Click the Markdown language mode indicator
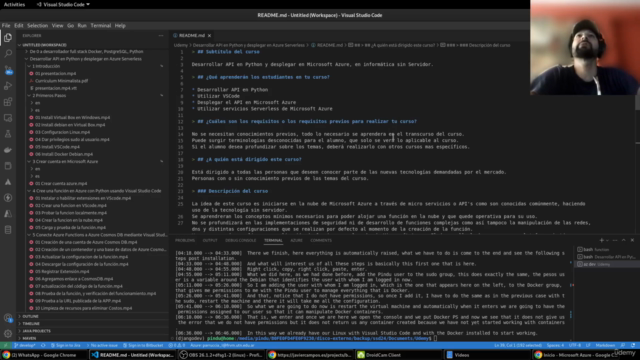 (x=605, y=345)
